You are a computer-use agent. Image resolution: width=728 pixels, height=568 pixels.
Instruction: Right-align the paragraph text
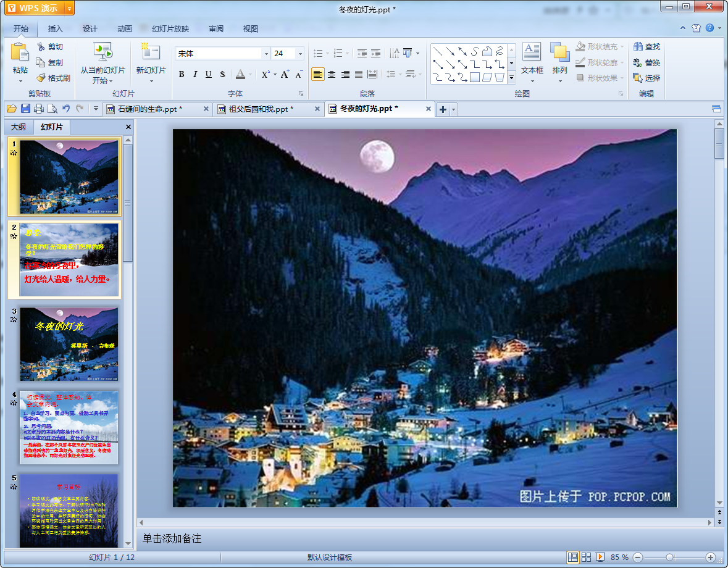click(345, 74)
